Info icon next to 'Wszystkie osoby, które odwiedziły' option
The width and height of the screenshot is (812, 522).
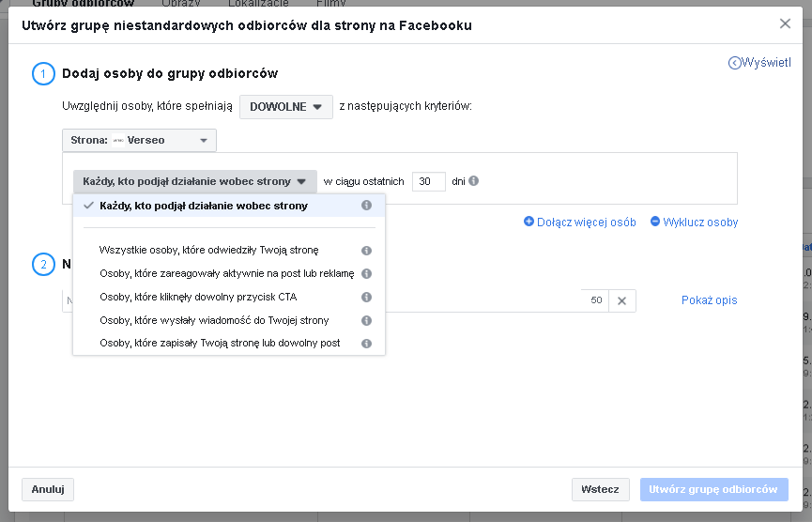coord(367,251)
